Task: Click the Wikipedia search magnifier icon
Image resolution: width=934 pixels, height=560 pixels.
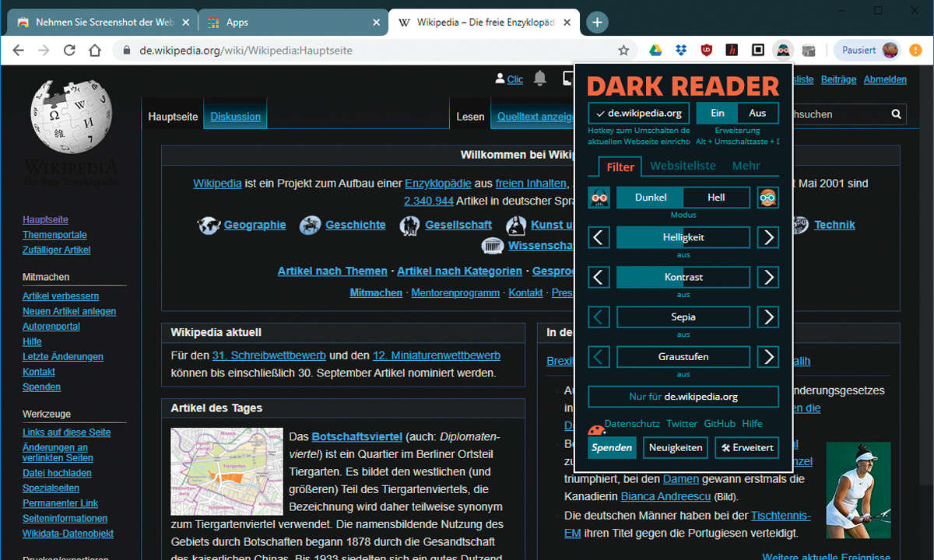Action: [x=897, y=114]
